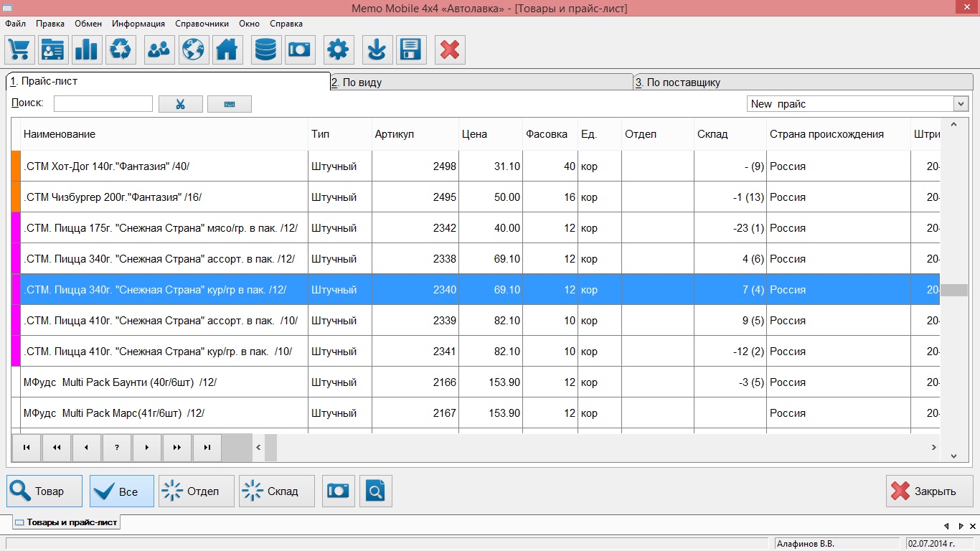The width and height of the screenshot is (980, 551).
Task: Click the floppy disk save icon
Action: (x=411, y=50)
